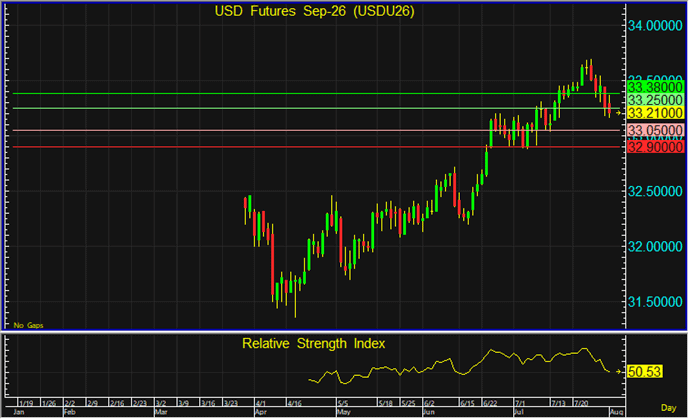Select the pink 33.05000 price level label
This screenshot has width=689, height=419.
click(655, 130)
